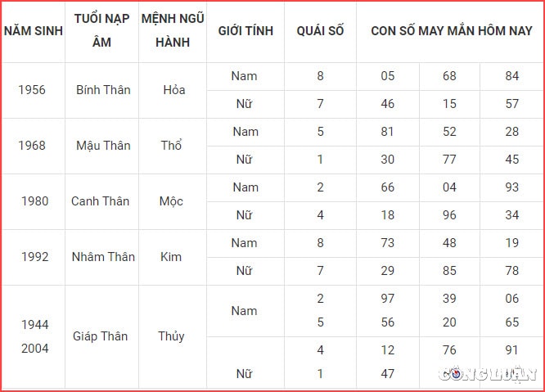Click the Mộc element cell
This screenshot has width=545, height=392.
click(x=171, y=201)
